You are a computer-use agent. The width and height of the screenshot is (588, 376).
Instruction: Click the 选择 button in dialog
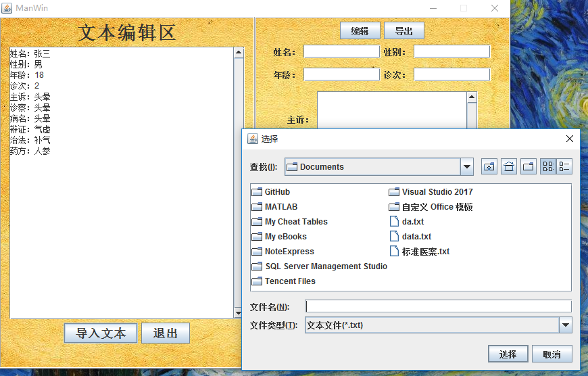508,354
